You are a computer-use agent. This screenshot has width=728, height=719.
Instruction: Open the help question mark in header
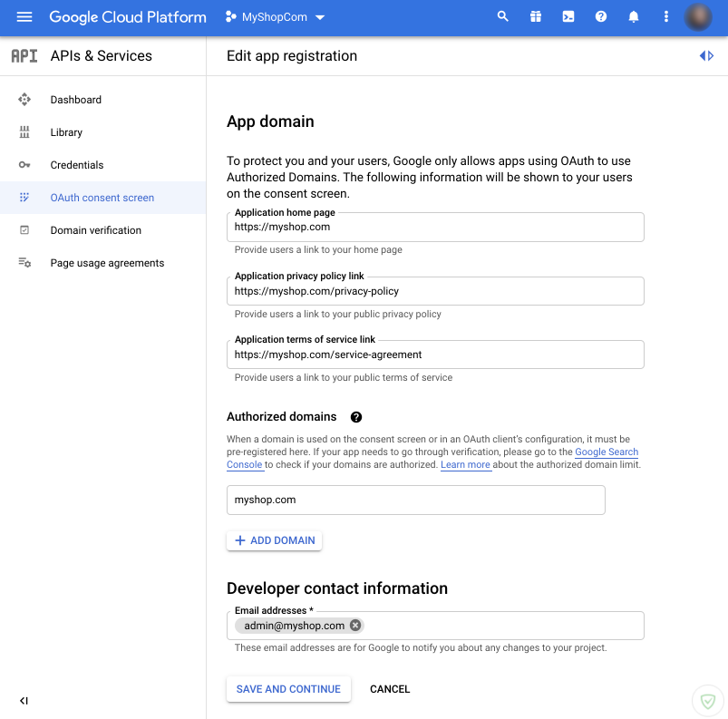coord(601,16)
